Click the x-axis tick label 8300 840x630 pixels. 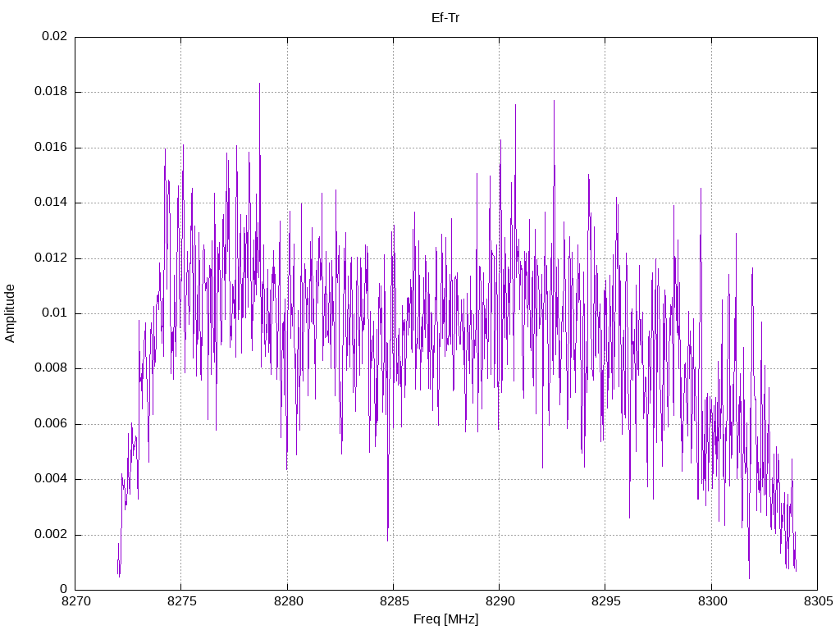pos(712,601)
